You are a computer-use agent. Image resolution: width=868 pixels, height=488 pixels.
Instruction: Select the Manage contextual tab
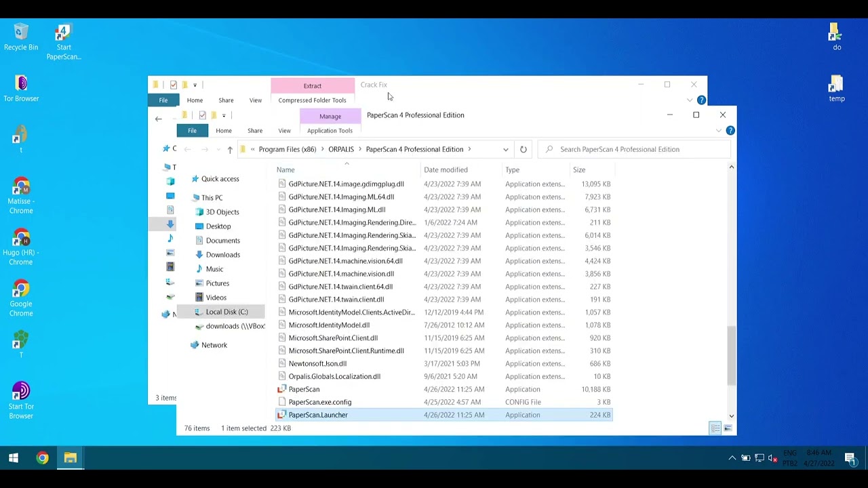pyautogui.click(x=330, y=116)
